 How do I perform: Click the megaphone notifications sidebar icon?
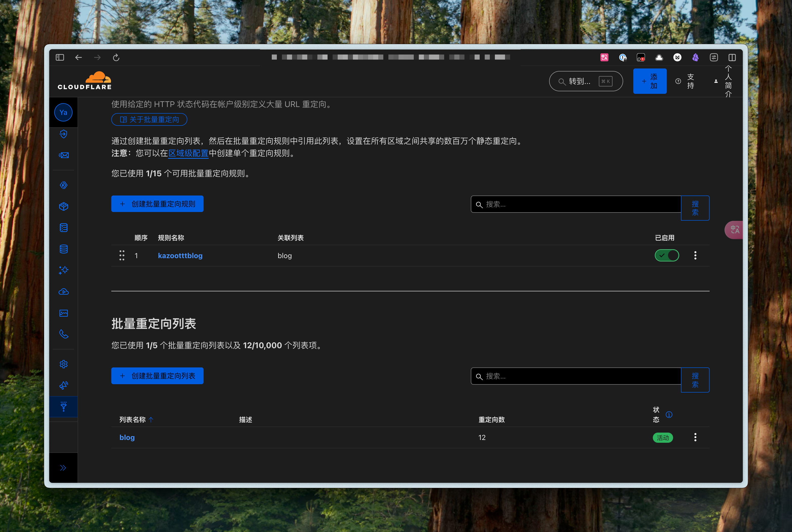(63, 385)
